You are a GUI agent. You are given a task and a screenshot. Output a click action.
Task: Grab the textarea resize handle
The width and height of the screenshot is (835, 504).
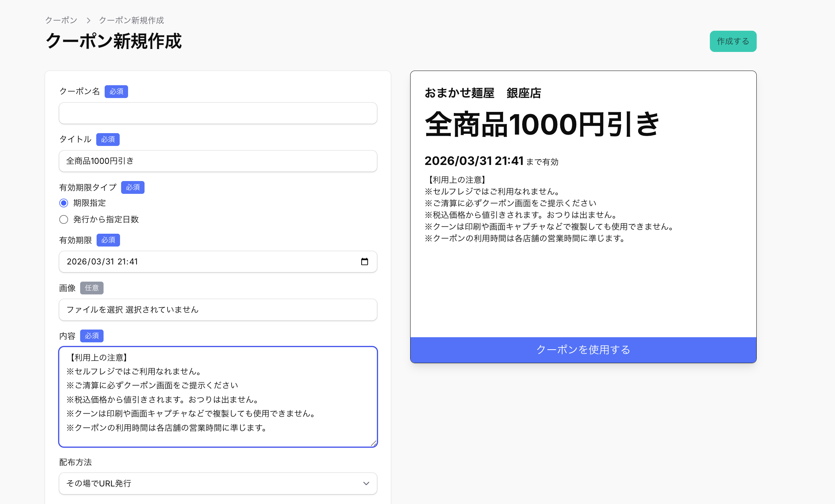click(x=373, y=443)
